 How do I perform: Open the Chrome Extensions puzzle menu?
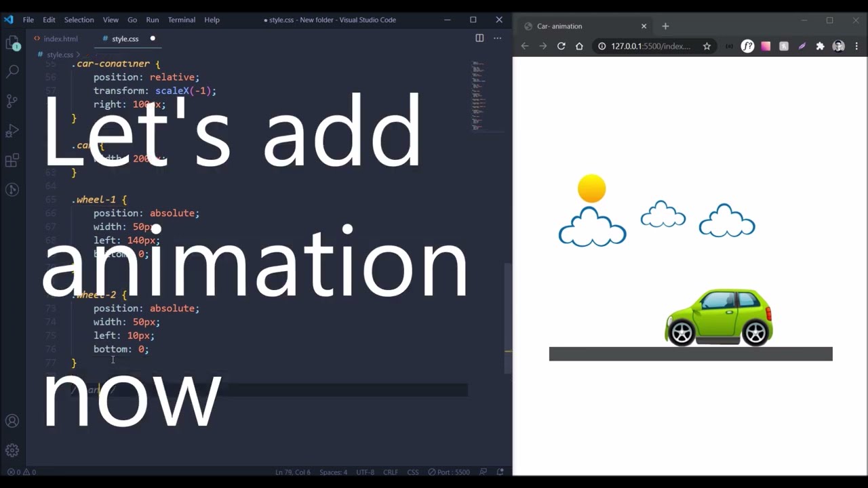pyautogui.click(x=820, y=46)
